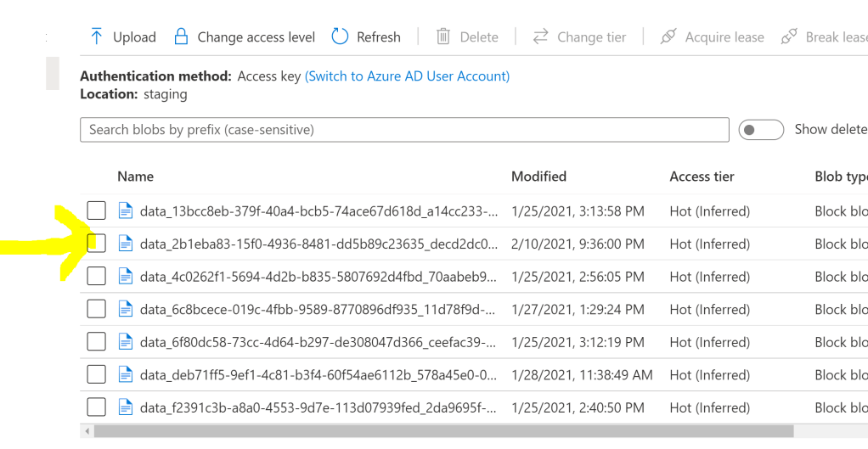Click file icon of data_13bcc8eb blob
Image resolution: width=868 pixels, height=449 pixels.
coord(126,210)
